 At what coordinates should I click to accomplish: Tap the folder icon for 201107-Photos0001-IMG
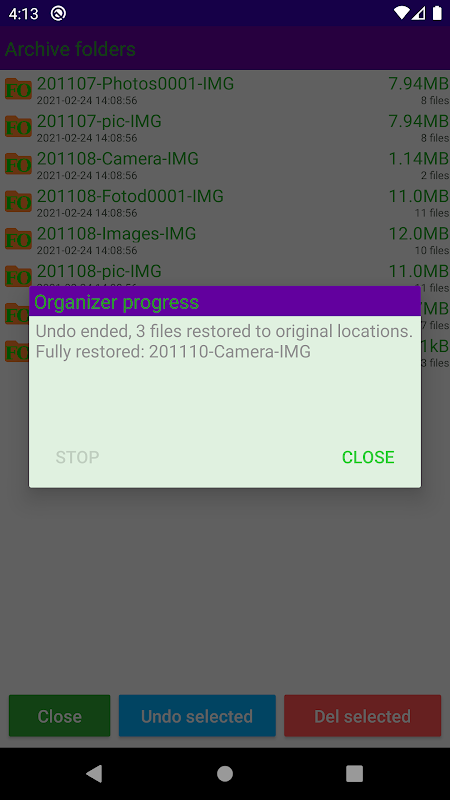pos(18,89)
